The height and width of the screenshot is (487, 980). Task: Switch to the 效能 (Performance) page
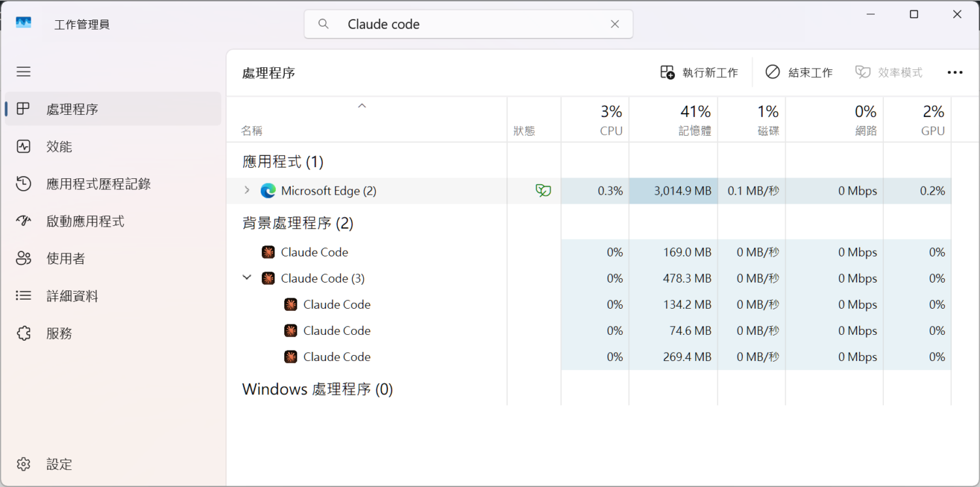(113, 146)
